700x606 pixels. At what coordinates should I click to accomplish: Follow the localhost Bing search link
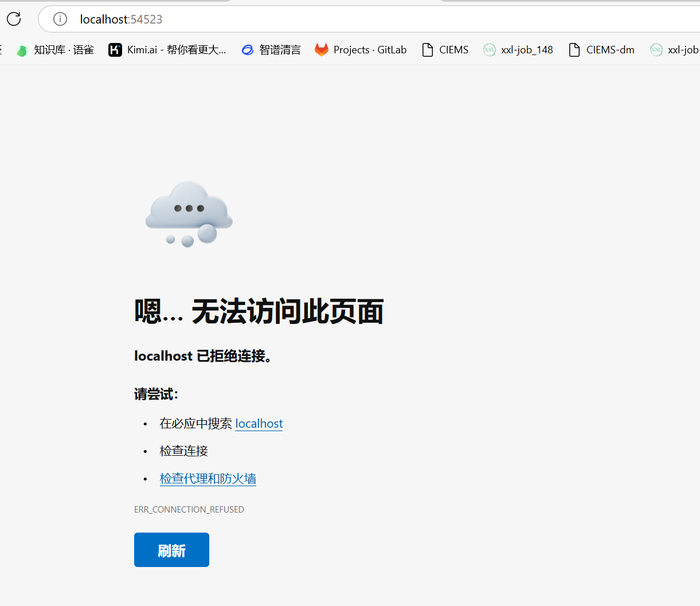[x=259, y=423]
